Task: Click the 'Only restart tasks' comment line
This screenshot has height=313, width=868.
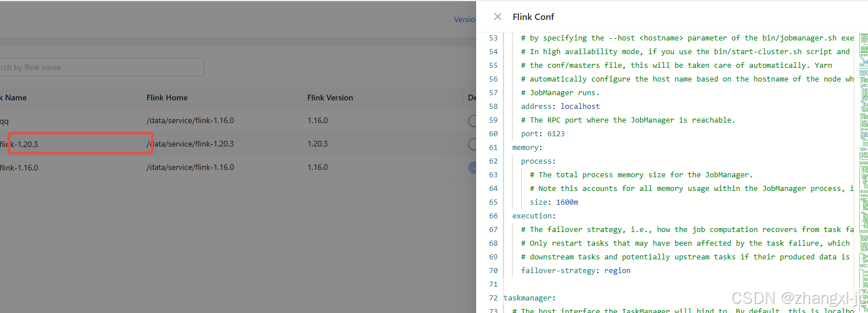Action: [x=687, y=243]
